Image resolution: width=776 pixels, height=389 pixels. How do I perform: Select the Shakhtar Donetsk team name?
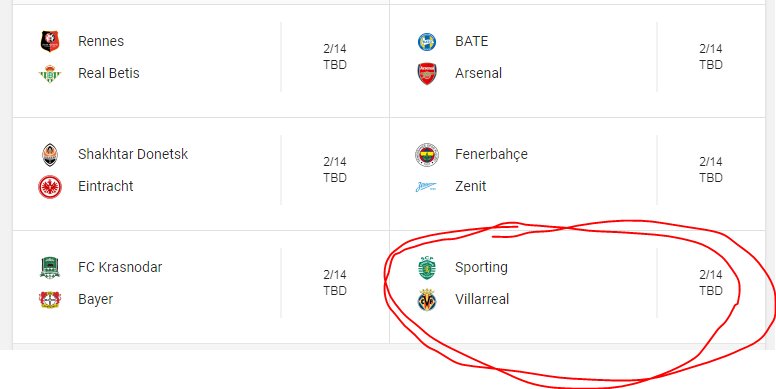tap(133, 154)
